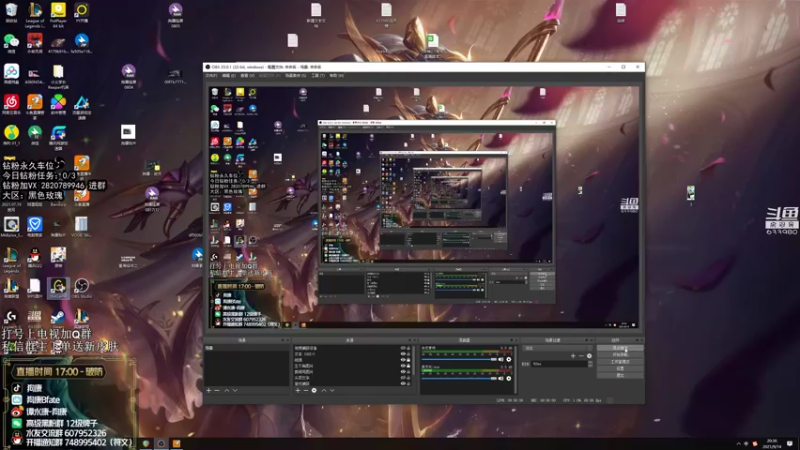Open the File (文件) menu in OBS
The image size is (800, 450).
(211, 76)
